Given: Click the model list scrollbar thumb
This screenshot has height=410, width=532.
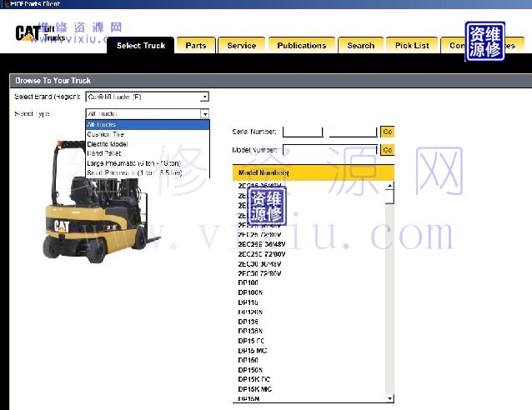Looking at the screenshot, I should click(390, 197).
